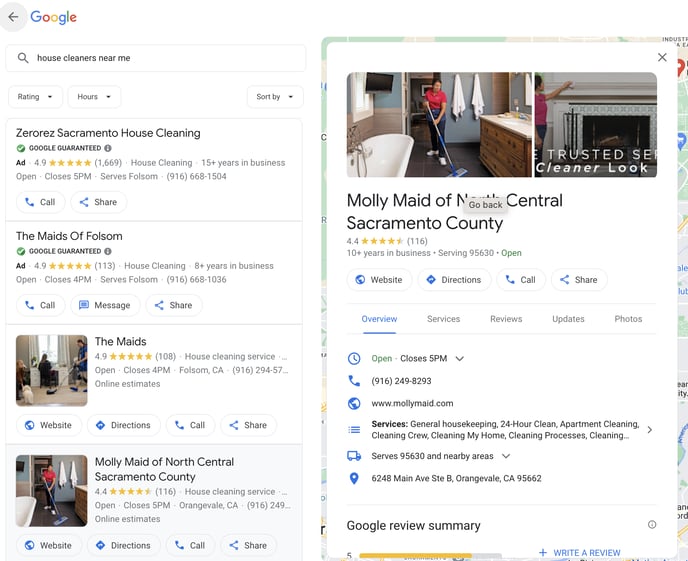Share Molly Maid from the details panel

[x=578, y=280]
